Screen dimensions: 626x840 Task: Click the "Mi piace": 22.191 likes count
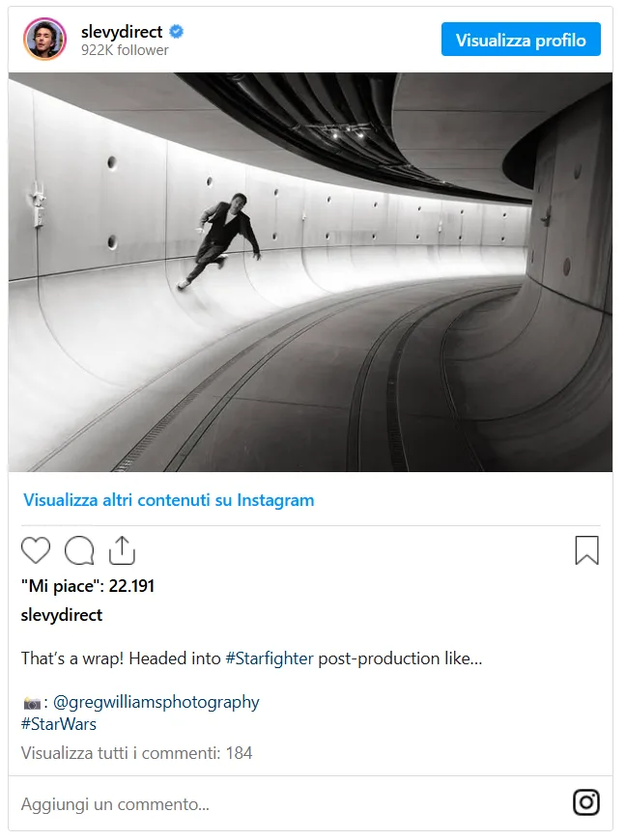(x=88, y=586)
